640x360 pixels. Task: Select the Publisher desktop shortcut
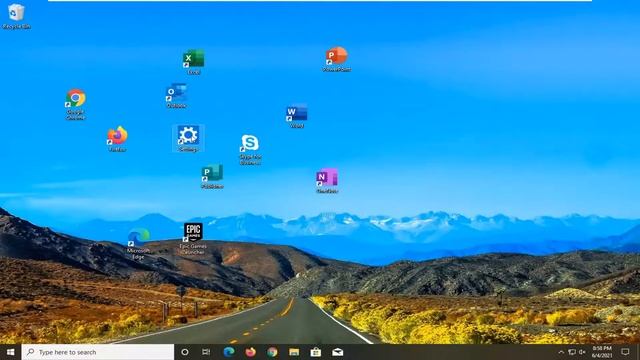pyautogui.click(x=212, y=176)
